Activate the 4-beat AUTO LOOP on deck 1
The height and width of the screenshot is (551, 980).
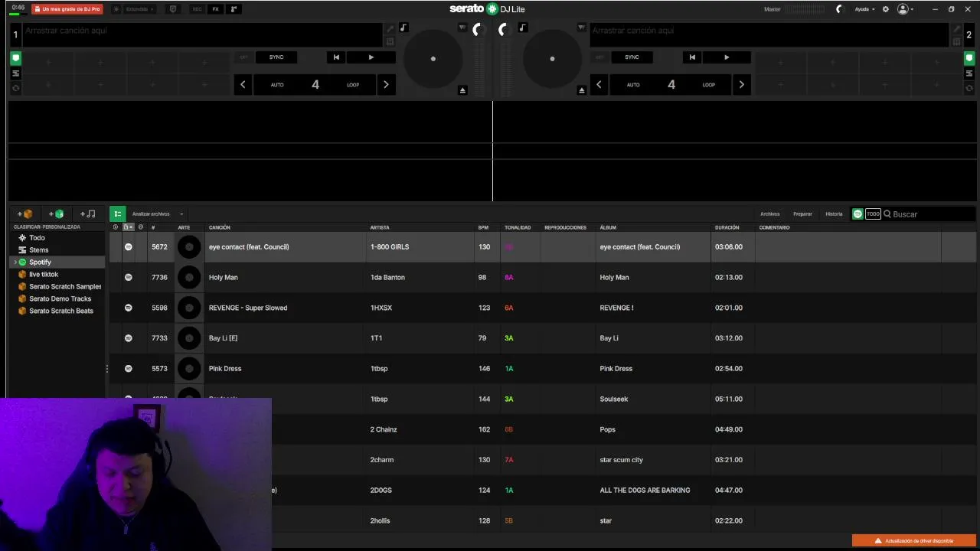point(315,84)
